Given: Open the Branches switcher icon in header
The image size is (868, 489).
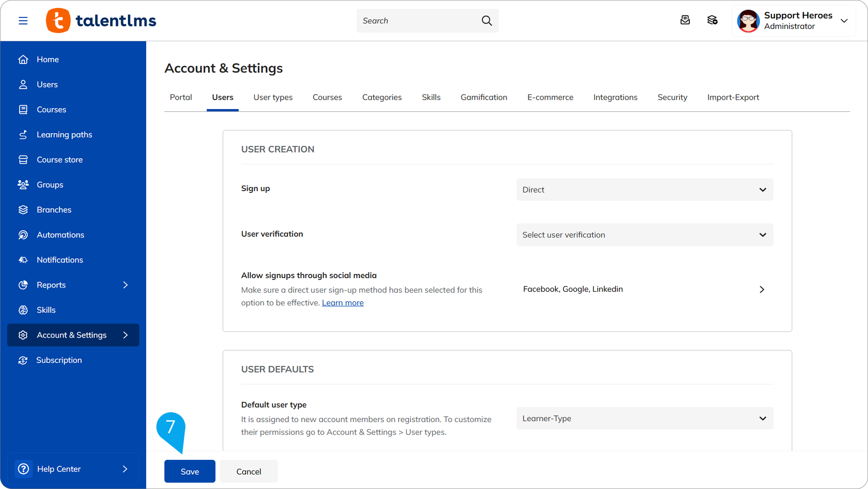Looking at the screenshot, I should (712, 20).
